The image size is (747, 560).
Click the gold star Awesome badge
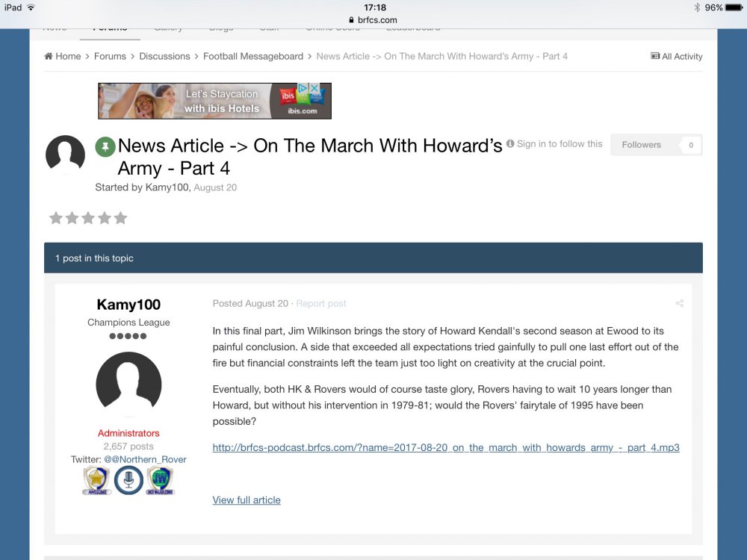coord(97,480)
